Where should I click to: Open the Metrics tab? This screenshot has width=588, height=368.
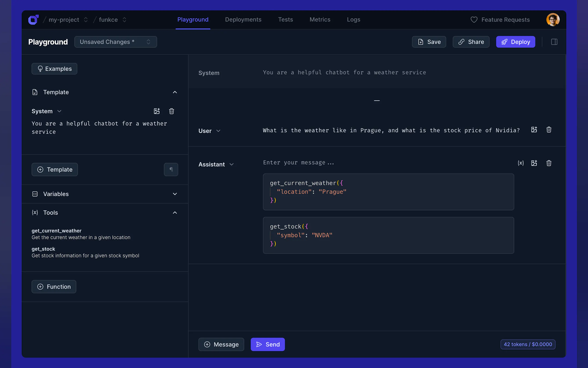point(320,19)
